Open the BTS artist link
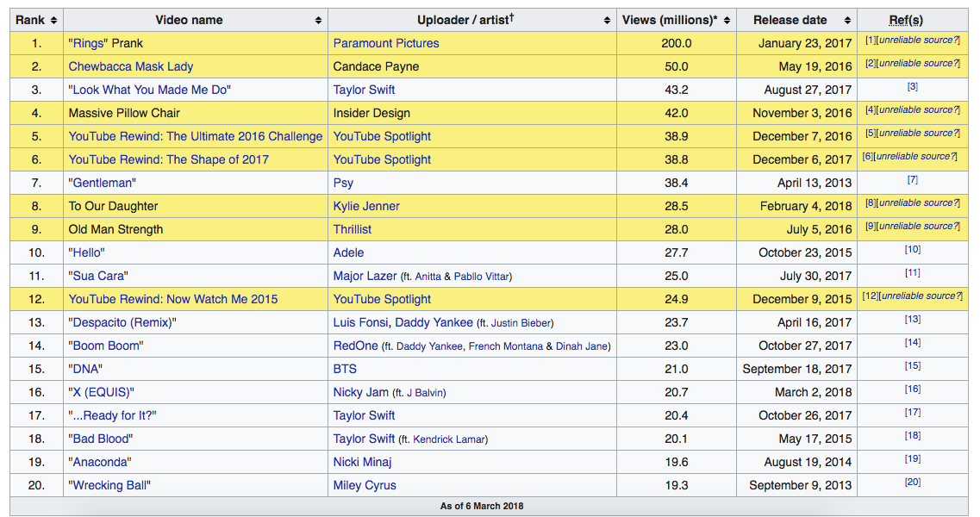 pos(345,370)
